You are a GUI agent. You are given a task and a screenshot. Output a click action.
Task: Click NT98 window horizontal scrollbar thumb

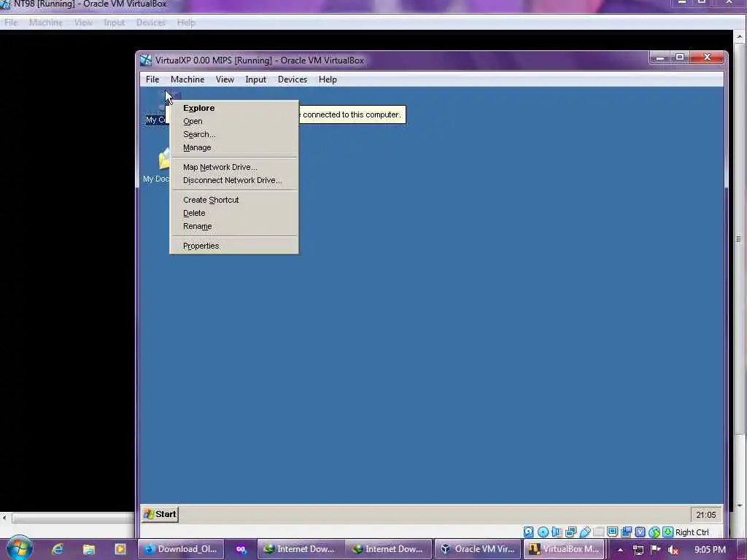coord(74,518)
